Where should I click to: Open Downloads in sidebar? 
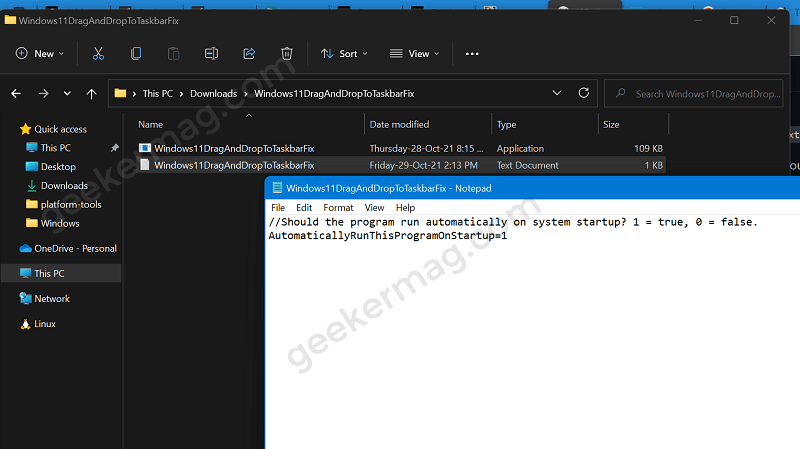(x=64, y=185)
